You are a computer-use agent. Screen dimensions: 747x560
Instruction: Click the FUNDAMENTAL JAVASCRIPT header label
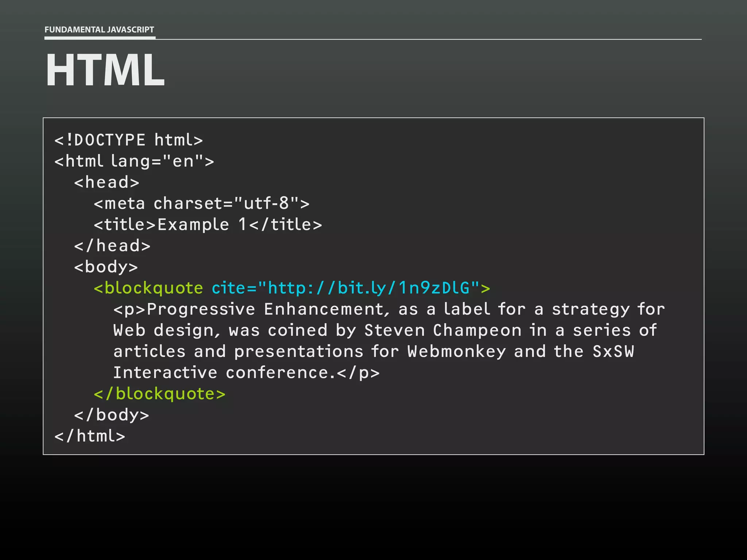click(x=99, y=30)
